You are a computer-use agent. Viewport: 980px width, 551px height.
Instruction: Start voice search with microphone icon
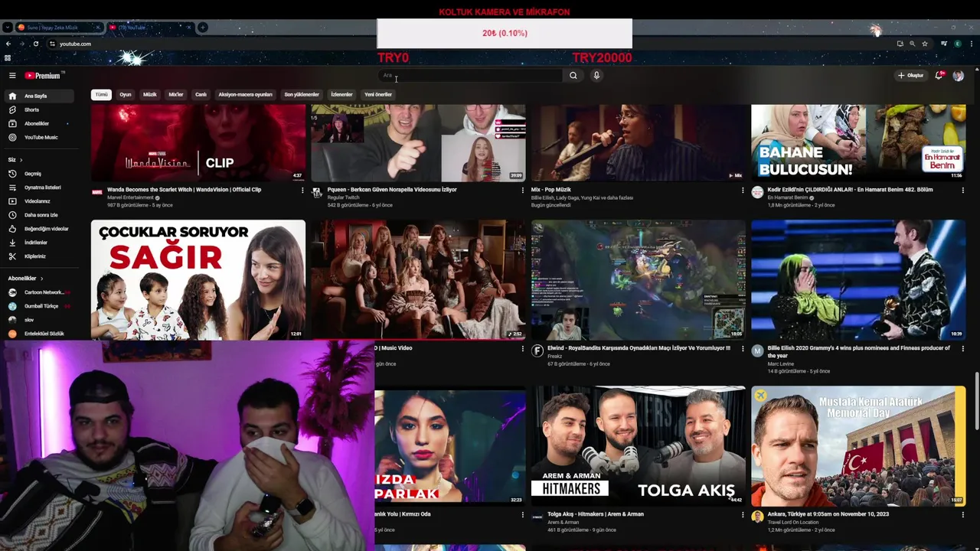pos(596,76)
